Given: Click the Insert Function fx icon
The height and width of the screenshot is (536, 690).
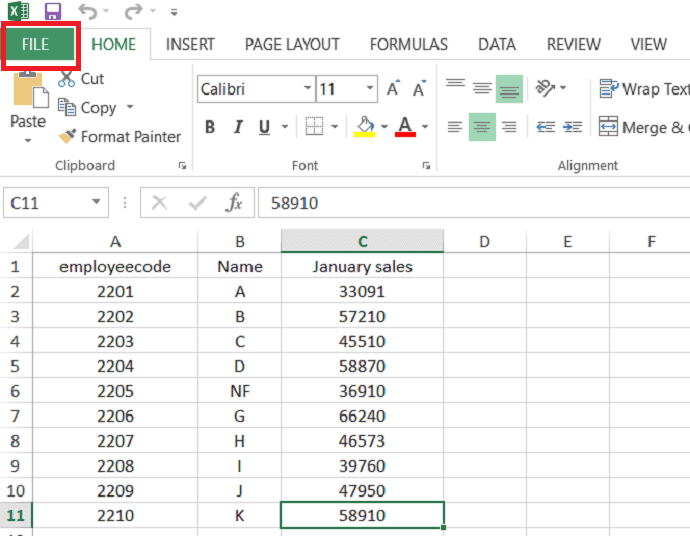Looking at the screenshot, I should [x=234, y=203].
